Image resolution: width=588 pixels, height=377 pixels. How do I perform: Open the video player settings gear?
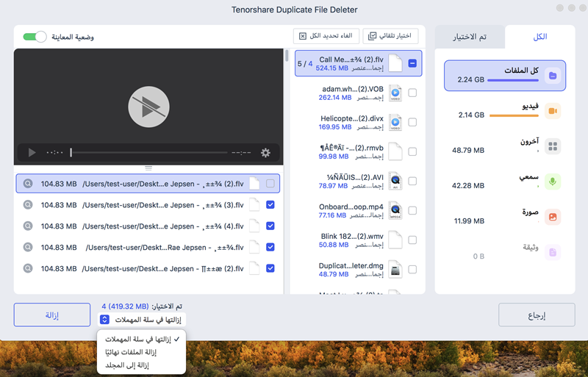(265, 153)
